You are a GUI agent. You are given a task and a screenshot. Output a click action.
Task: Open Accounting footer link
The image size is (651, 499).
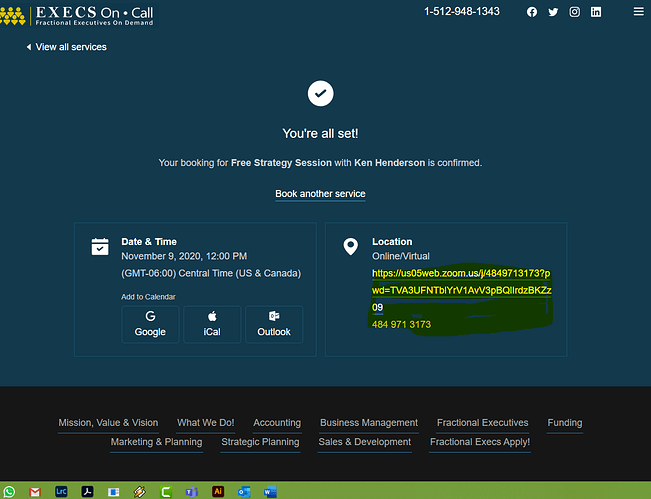click(277, 423)
